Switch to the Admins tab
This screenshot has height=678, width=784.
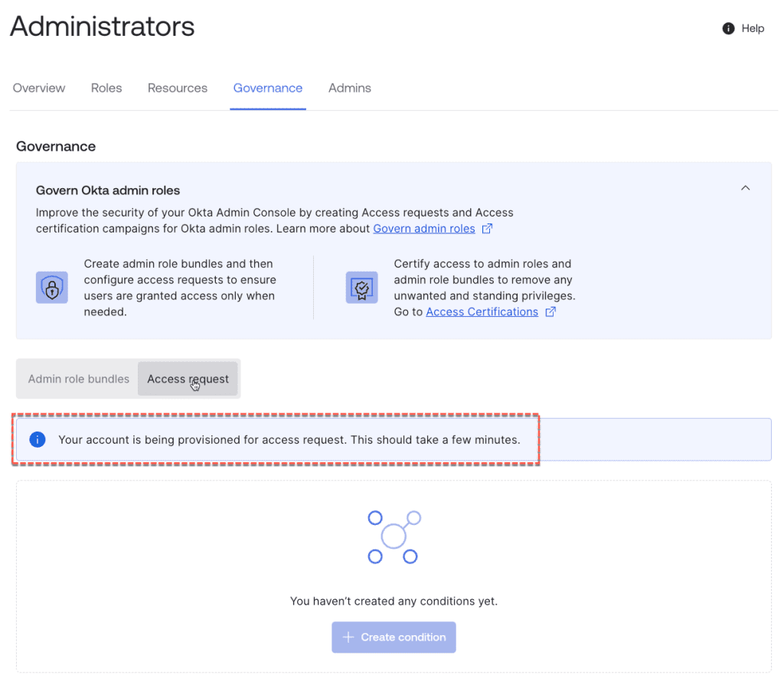[350, 88]
